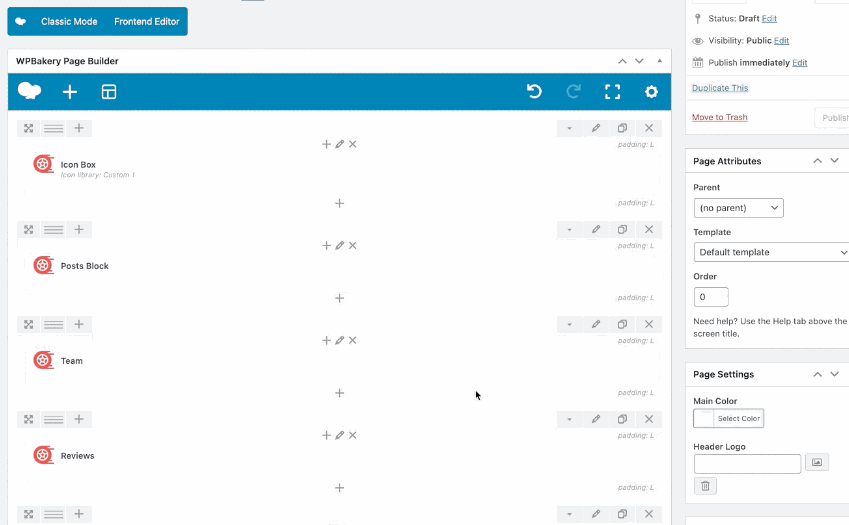Change column layout of Icon Box row
The image size is (849, 525).
pos(54,128)
